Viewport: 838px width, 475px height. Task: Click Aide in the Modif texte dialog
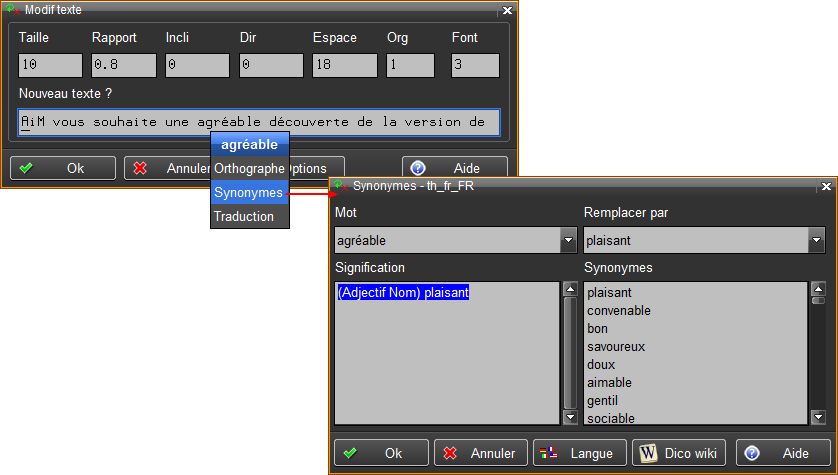point(454,168)
